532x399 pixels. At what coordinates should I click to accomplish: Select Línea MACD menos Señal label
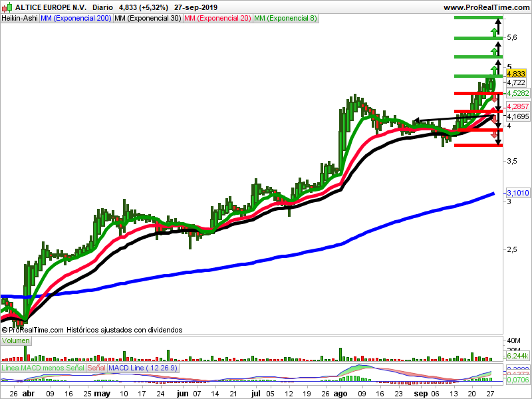(43, 368)
